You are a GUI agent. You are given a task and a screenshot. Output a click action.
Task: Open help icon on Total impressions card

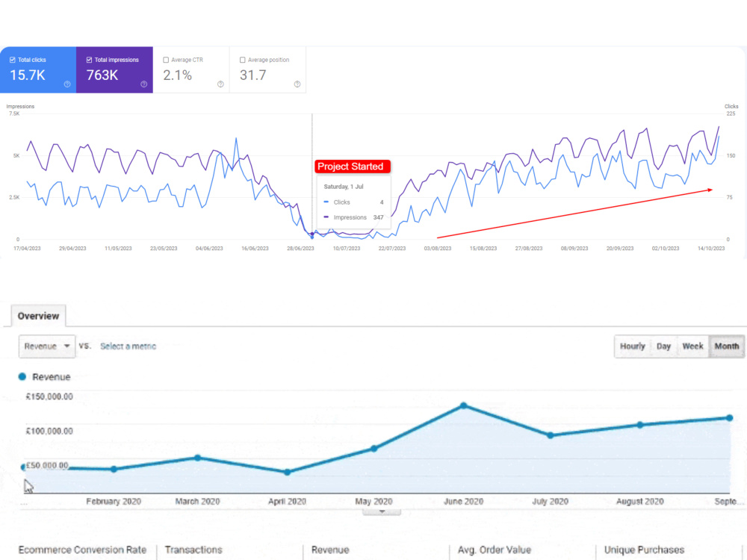point(144,84)
